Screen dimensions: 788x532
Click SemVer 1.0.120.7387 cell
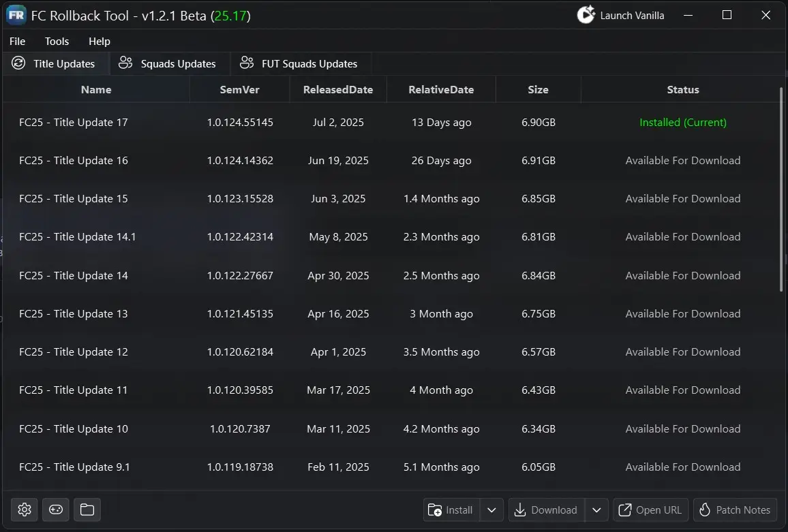(x=240, y=428)
